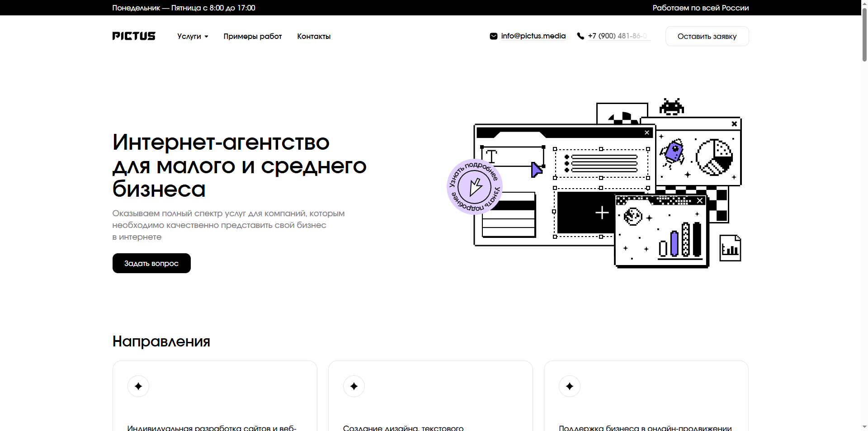Go to the Контакты page
Screen dimensions: 868x431
[x=314, y=36]
